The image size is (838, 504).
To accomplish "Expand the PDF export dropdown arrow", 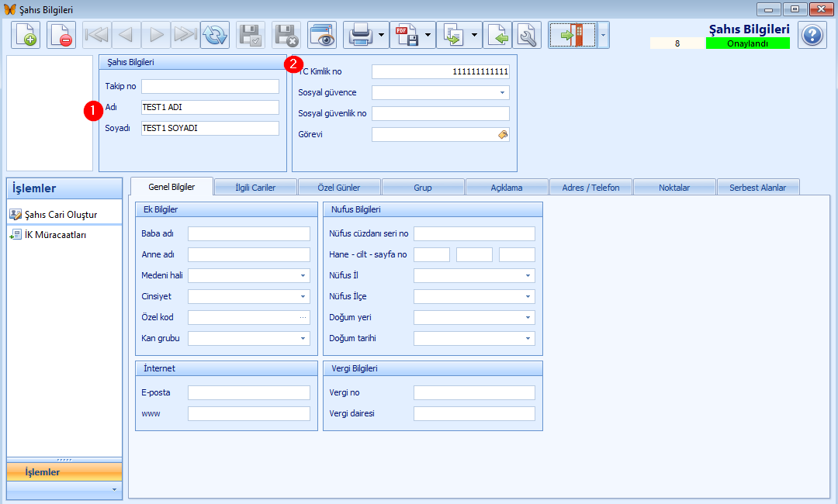I will click(x=428, y=35).
